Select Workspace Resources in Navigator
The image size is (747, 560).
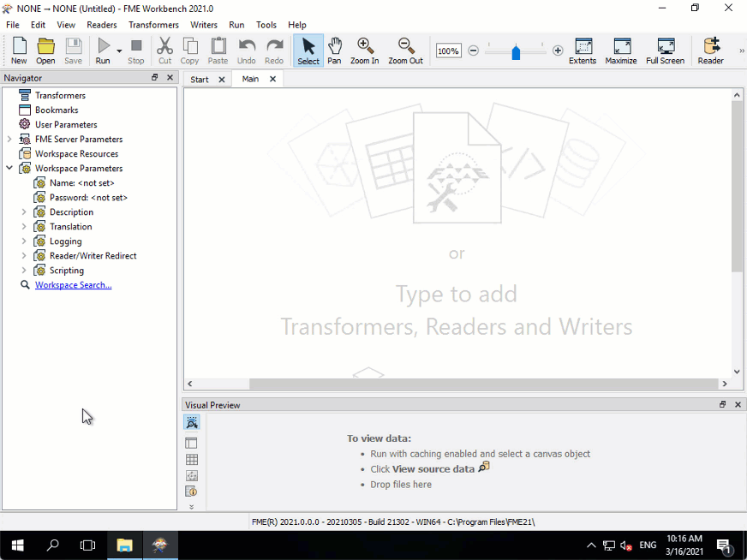coord(77,154)
